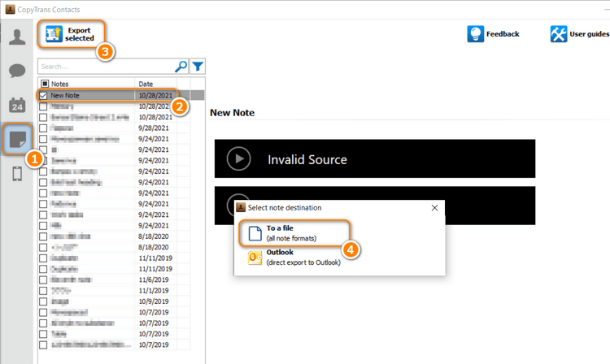This screenshot has width=610, height=364.
Task: Check the note dated 10/9/2019
Action: pyautogui.click(x=43, y=301)
